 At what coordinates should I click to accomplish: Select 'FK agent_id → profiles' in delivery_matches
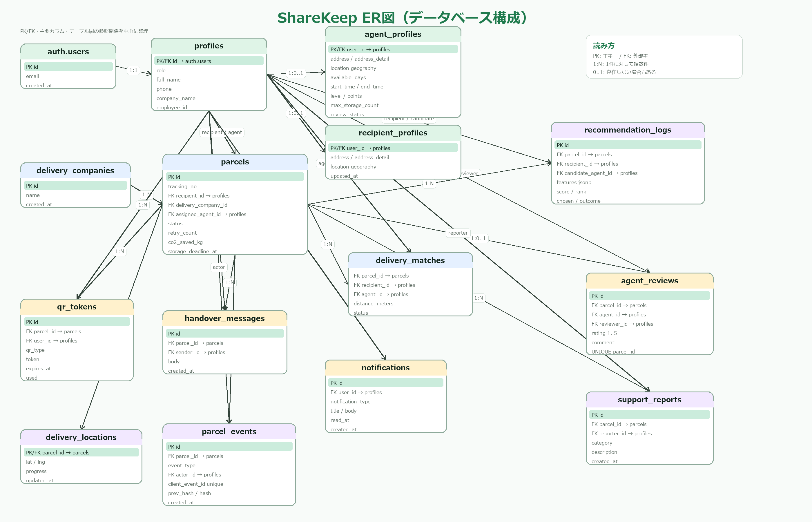coord(381,295)
